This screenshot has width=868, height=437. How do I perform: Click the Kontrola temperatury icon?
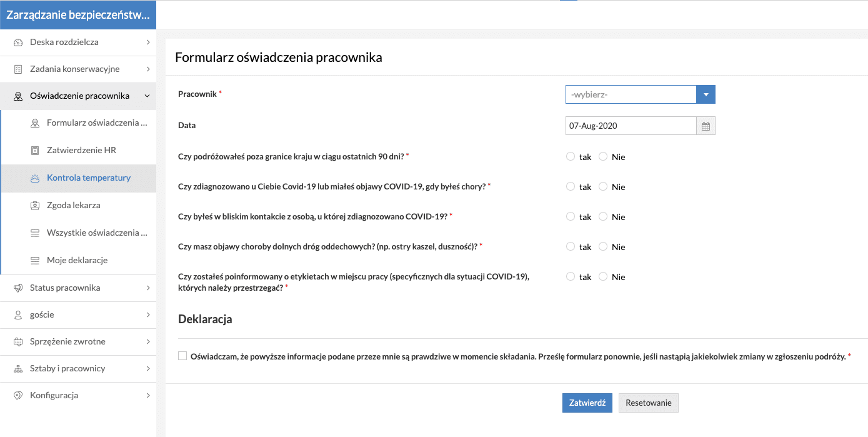35,178
